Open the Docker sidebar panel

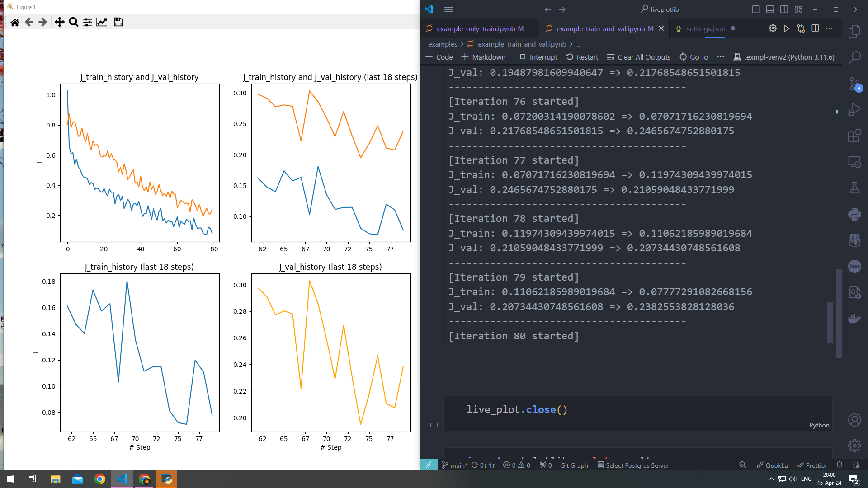coord(854,318)
